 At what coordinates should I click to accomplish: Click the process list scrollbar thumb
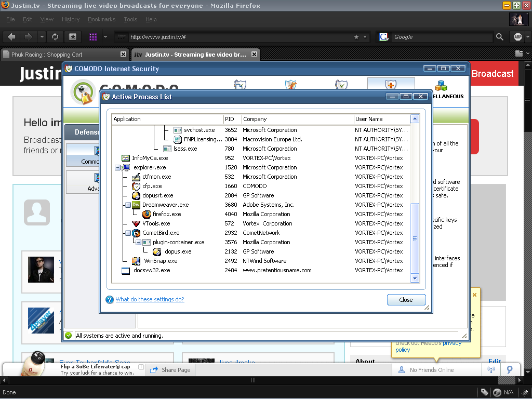point(415,238)
